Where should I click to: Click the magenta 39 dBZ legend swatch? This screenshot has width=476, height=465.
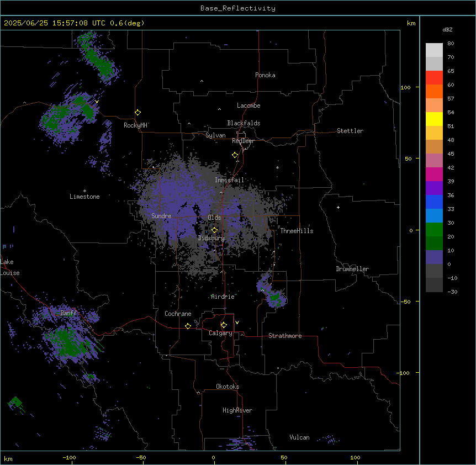pyautogui.click(x=434, y=174)
